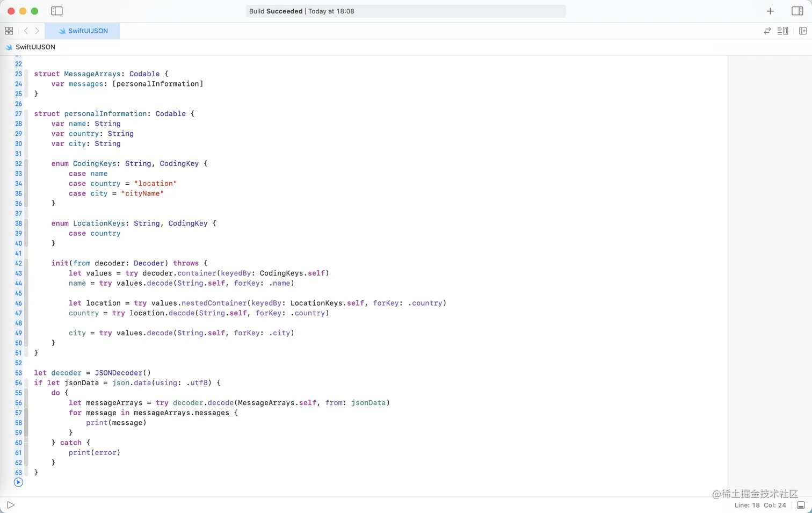Click the folding ribbon beside line 23
This screenshot has width=812, height=513.
tap(26, 74)
